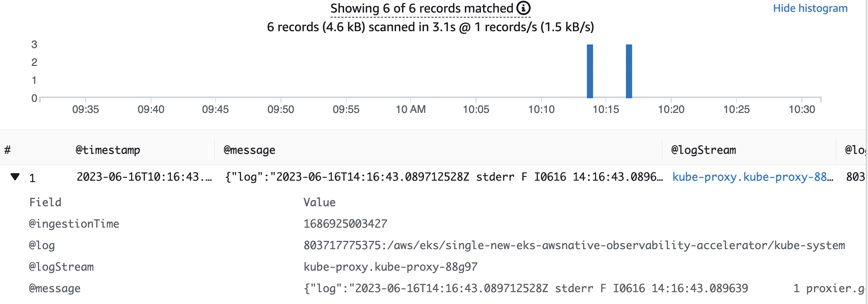Click the @message field value in details

[x=584, y=288]
